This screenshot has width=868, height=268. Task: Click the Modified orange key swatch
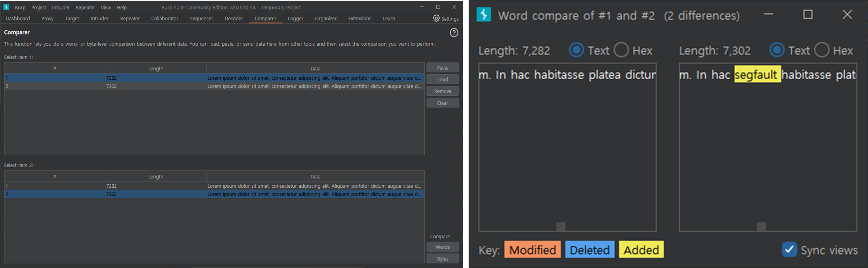tap(533, 249)
